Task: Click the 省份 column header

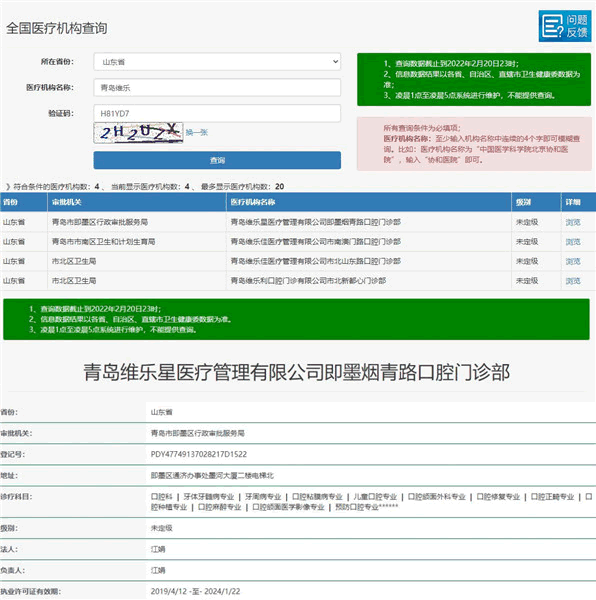Action: [x=24, y=202]
